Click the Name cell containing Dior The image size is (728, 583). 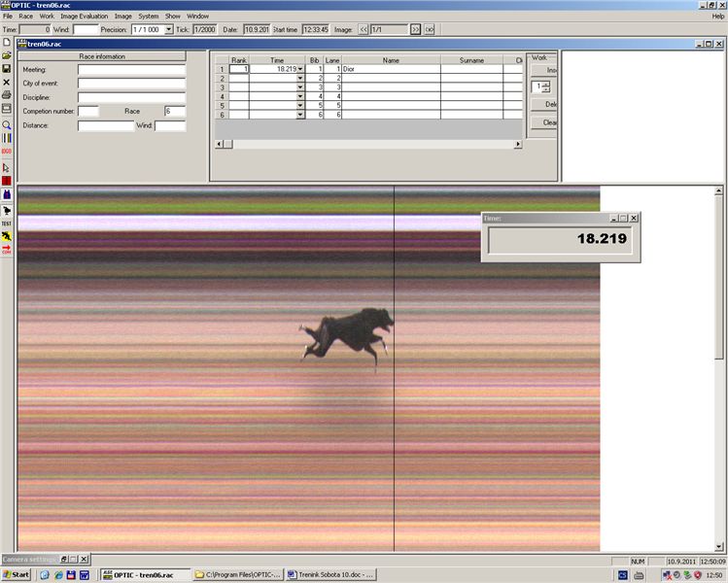[x=391, y=69]
